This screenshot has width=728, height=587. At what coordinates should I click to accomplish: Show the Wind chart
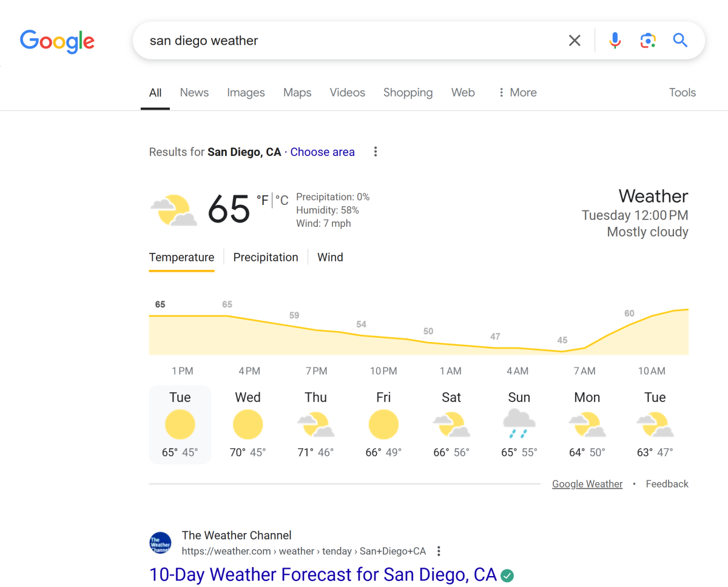pos(330,257)
